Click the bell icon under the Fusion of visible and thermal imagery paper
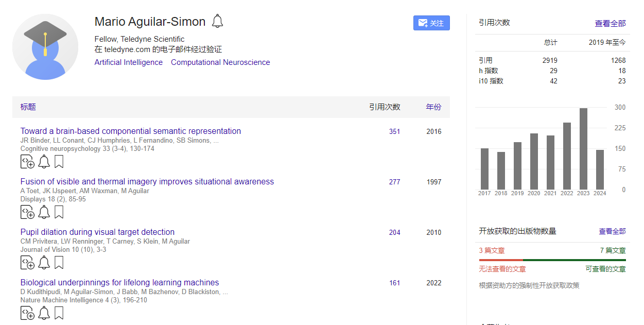644x325 pixels. (44, 212)
